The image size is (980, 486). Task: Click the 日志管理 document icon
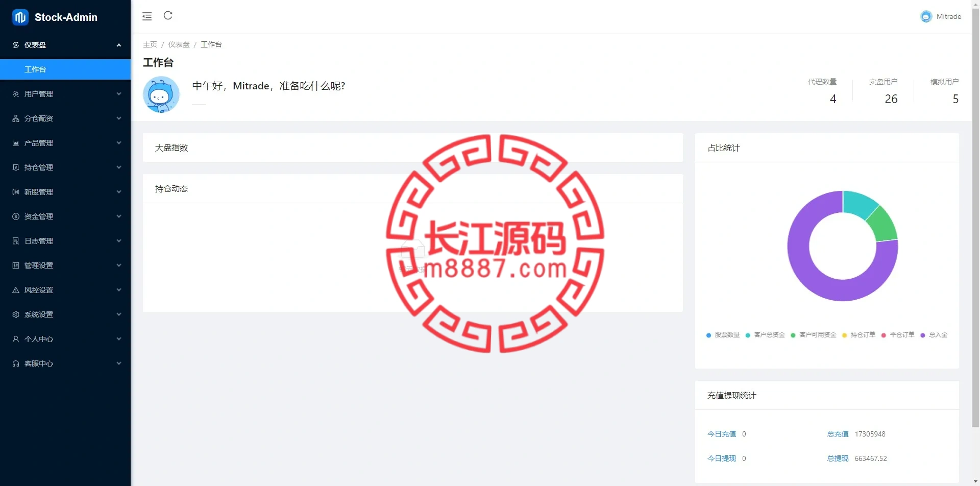point(16,241)
